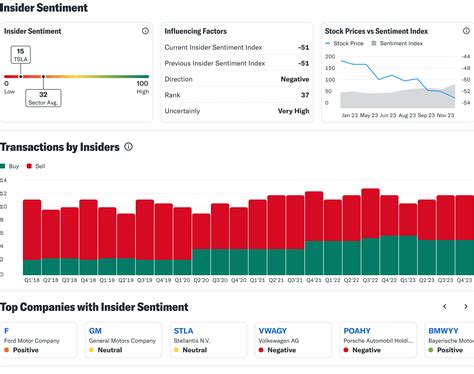Select the Q2'20 transactions bar
474x374 pixels.
tap(201, 244)
